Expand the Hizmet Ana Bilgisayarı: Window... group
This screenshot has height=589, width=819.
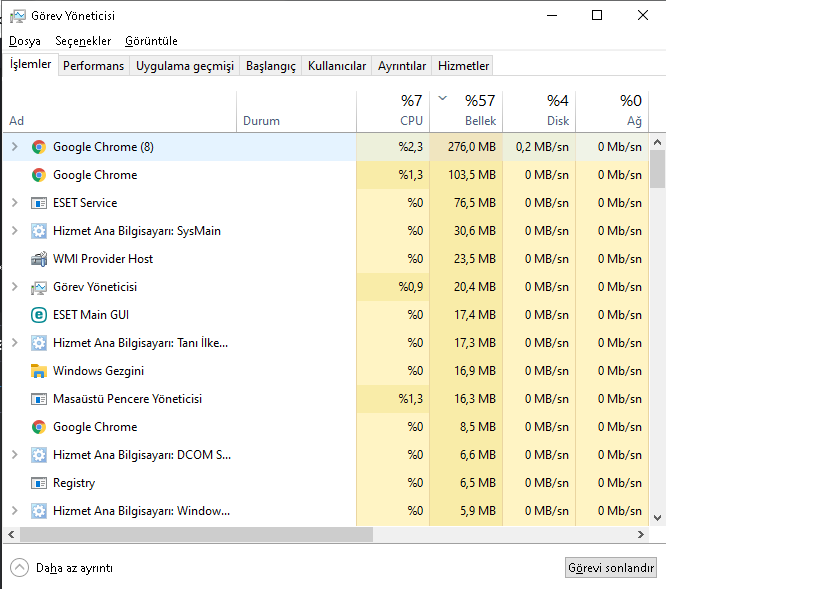tap(15, 511)
